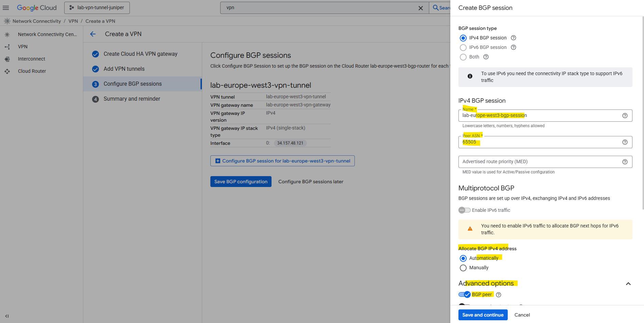Select Both BGP session type radio
Image resolution: width=644 pixels, height=323 pixels.
[x=463, y=57]
